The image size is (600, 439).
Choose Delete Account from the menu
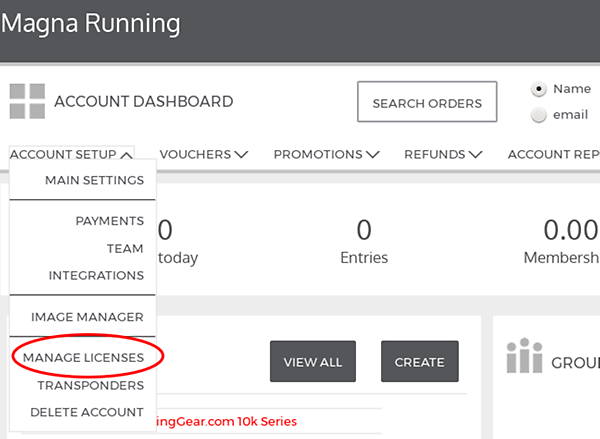click(87, 412)
